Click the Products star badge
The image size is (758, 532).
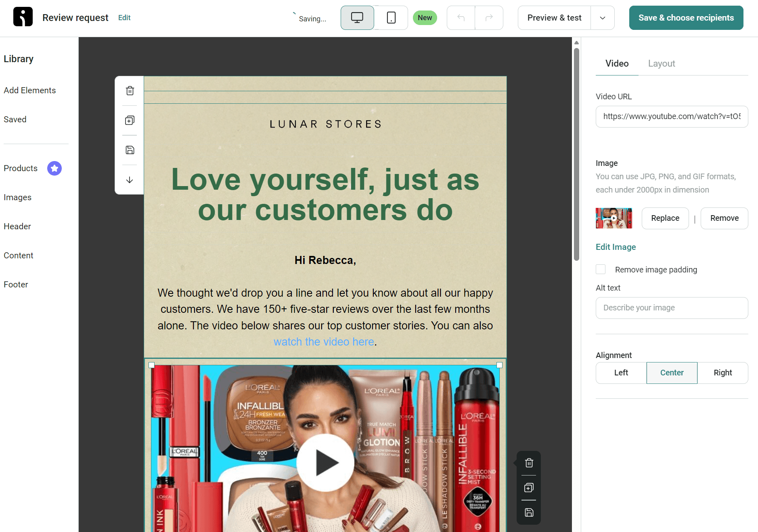coord(54,168)
